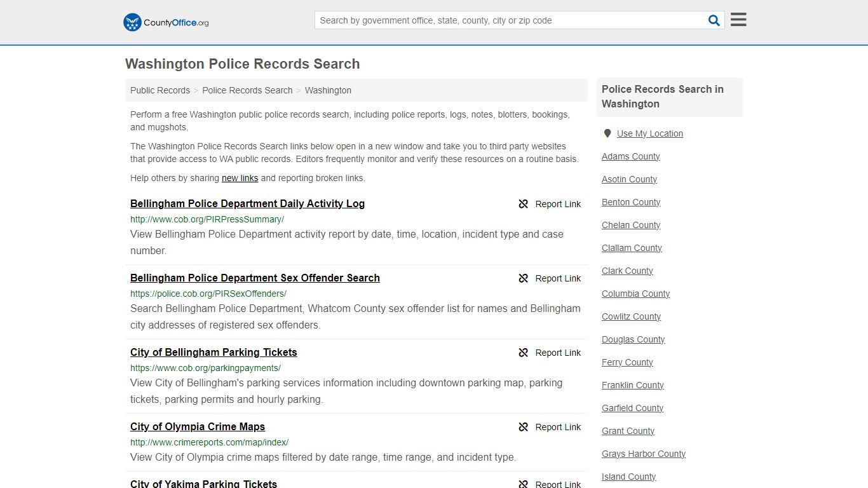Select Clark County
This screenshot has height=488, width=868.
(x=627, y=271)
